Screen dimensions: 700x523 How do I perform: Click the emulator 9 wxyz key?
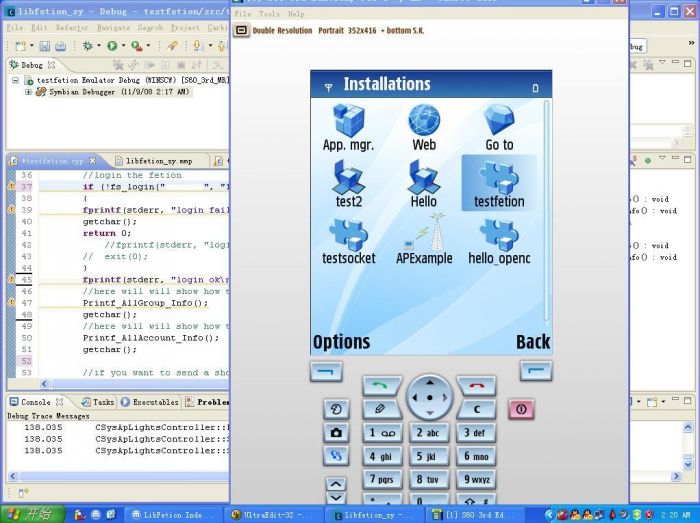476,479
